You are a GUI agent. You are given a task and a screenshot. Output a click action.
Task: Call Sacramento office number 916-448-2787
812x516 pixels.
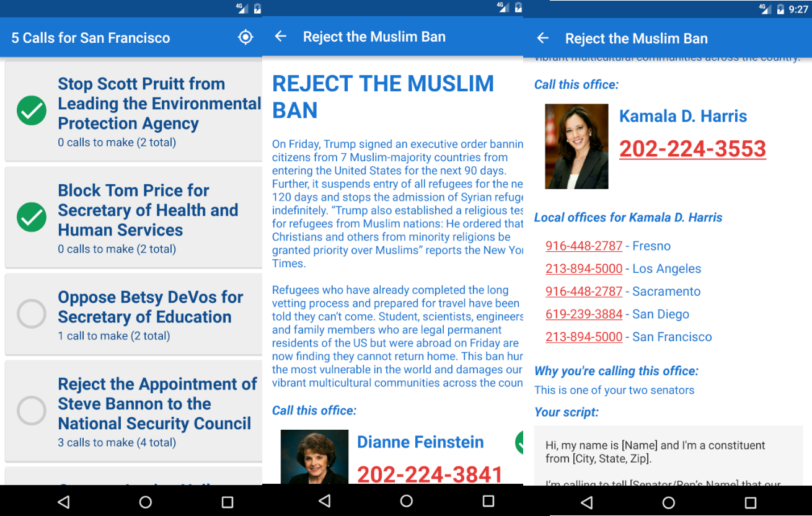point(584,291)
